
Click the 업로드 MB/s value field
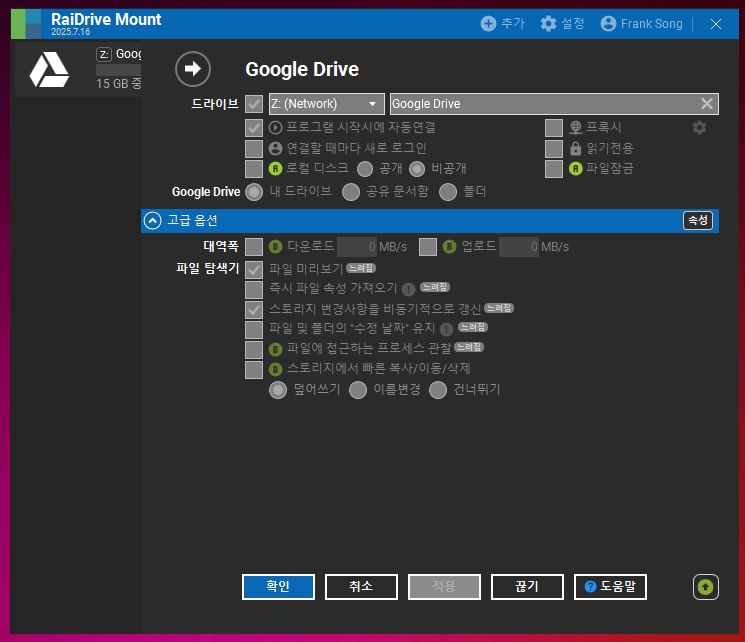pos(519,247)
